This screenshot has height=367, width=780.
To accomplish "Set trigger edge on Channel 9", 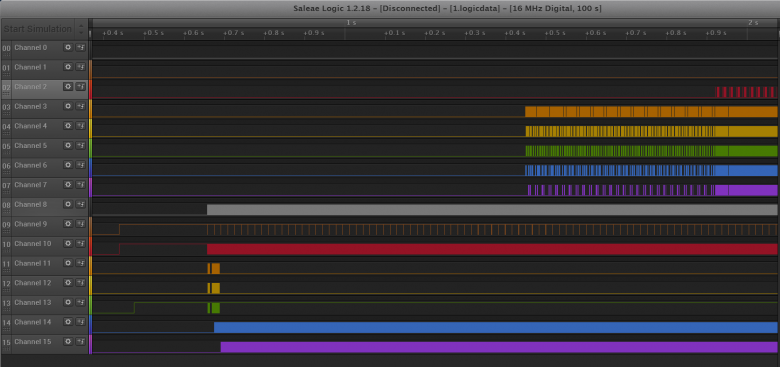I will (x=81, y=224).
